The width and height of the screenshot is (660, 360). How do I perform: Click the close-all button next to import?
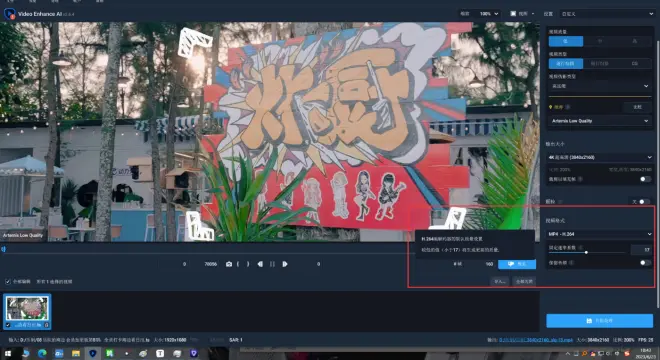tap(524, 281)
